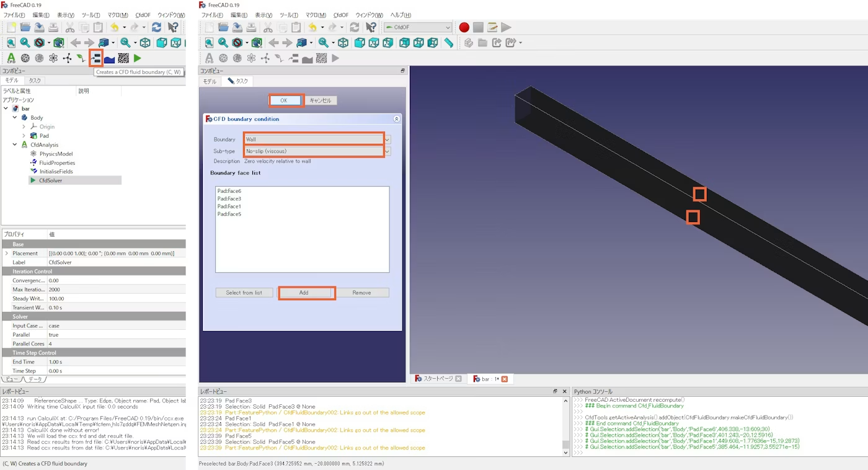Select InitialiseFields in the model tree
The height and width of the screenshot is (470, 868).
(56, 171)
